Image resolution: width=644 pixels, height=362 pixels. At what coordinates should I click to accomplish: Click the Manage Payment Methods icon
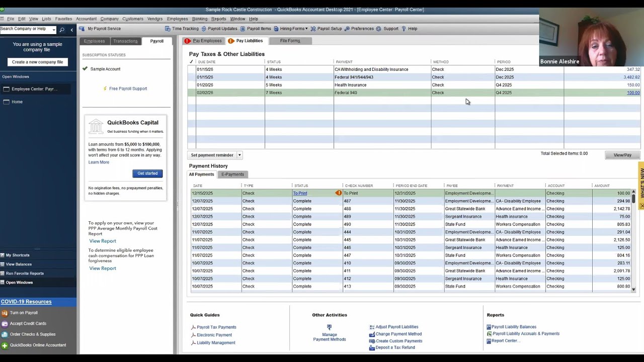(x=330, y=327)
